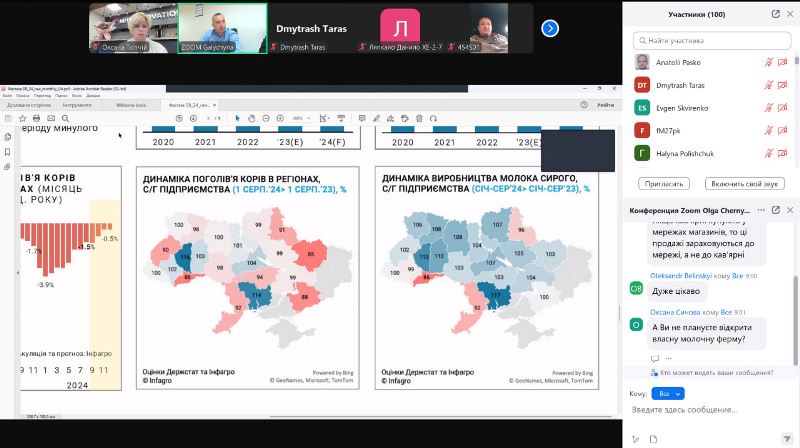Click the fit page view icon
800x448 pixels.
click(323, 118)
